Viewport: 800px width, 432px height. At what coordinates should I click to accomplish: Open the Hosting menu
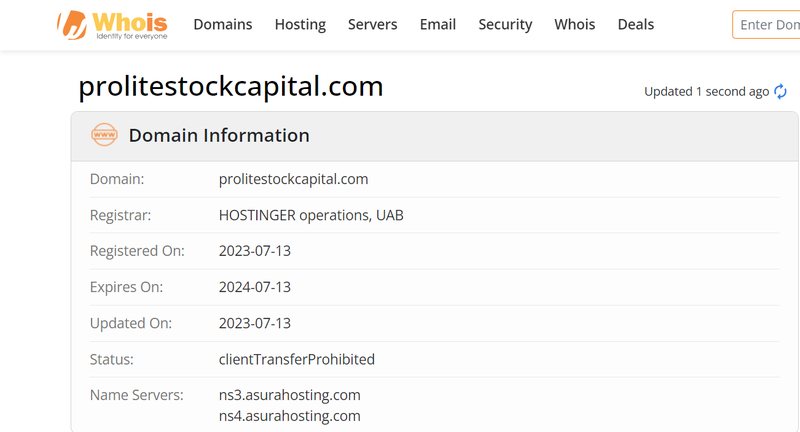tap(300, 24)
